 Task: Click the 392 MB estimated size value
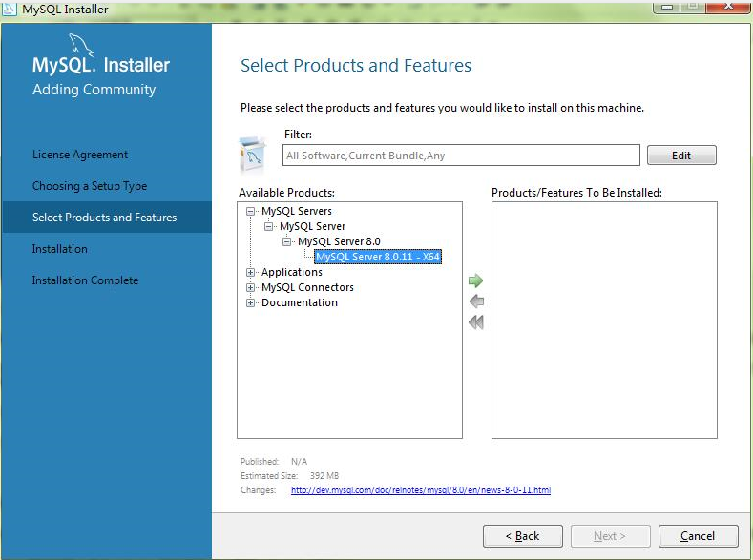pos(324,475)
